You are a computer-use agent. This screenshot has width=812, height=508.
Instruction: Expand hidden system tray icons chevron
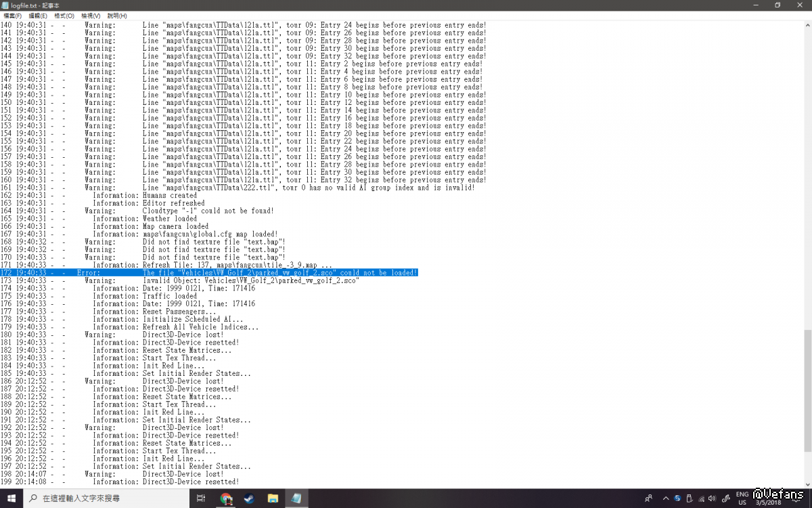(666, 498)
